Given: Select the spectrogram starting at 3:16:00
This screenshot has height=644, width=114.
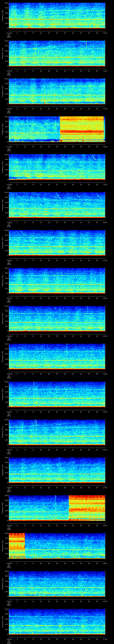Looking at the screenshot, I should tap(57, 91).
